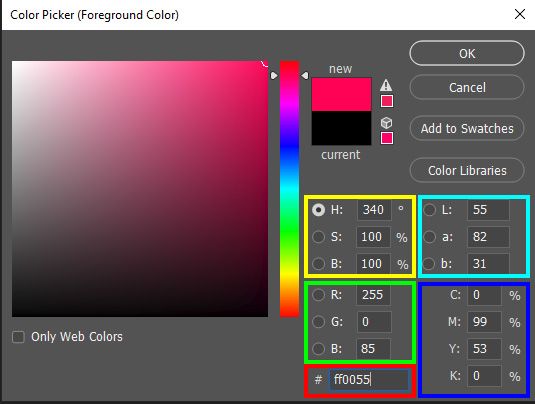Viewport: 535px width, 404px height.
Task: Select the L lightness radio button
Action: (x=429, y=210)
